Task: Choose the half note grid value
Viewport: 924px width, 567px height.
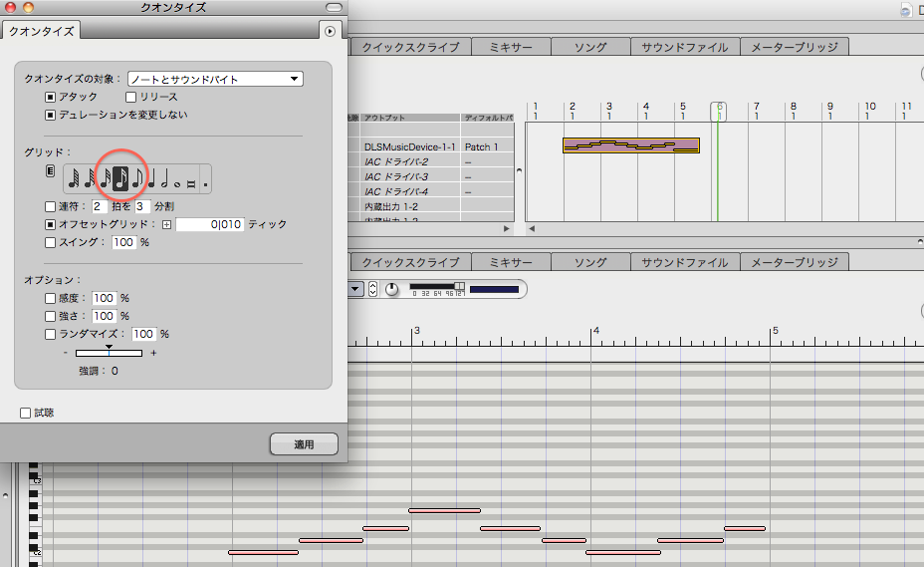Action: click(x=164, y=178)
